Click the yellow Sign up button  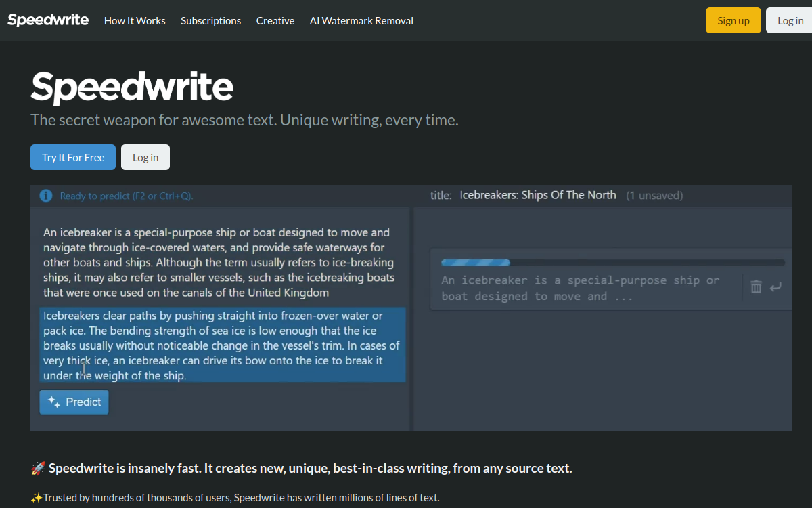coord(734,20)
